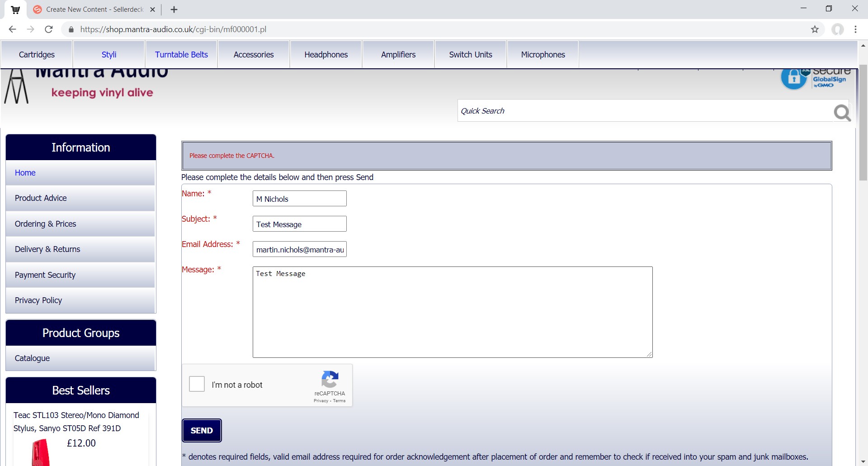Click the reCAPTCHA logo icon
The height and width of the screenshot is (466, 868).
tap(330, 379)
